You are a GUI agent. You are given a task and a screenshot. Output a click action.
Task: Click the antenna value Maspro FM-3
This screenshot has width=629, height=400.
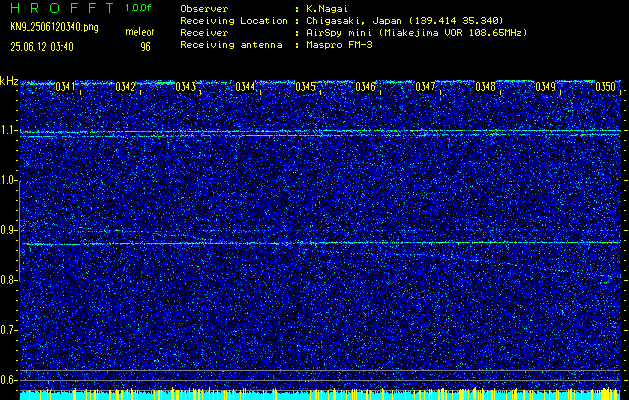(x=338, y=45)
